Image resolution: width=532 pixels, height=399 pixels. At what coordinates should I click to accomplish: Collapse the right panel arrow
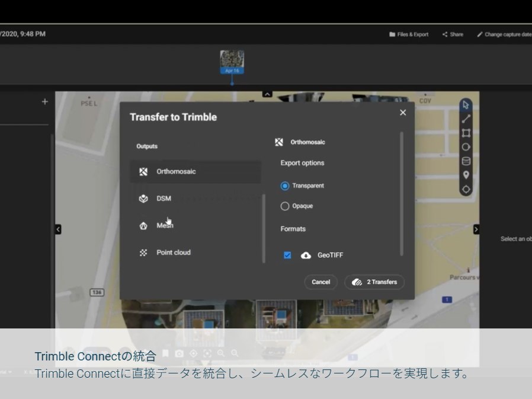476,229
